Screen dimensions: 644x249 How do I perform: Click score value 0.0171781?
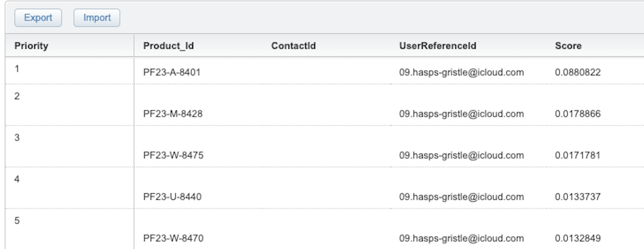tap(577, 155)
